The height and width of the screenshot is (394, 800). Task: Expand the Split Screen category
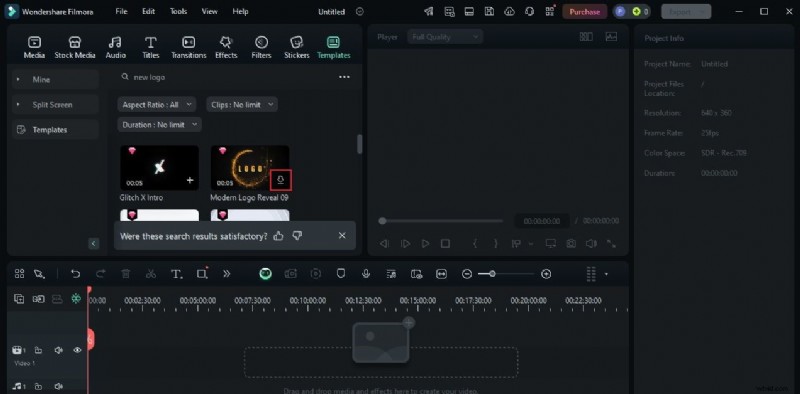pyautogui.click(x=55, y=105)
